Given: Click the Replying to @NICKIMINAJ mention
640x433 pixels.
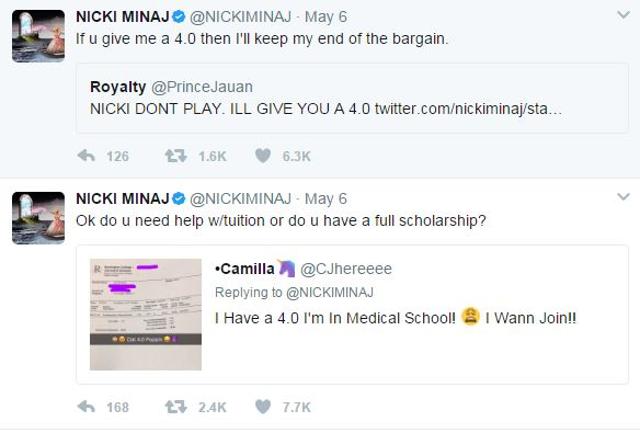Looking at the screenshot, I should click(x=330, y=292).
